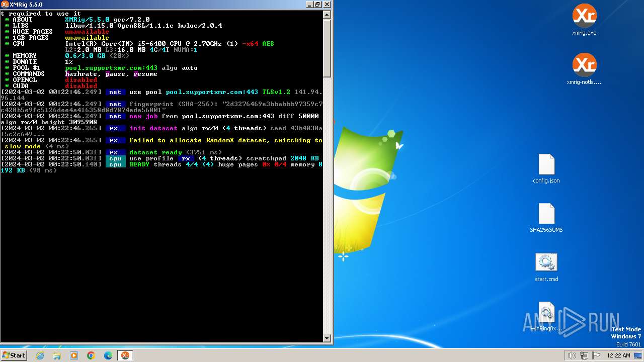Open the Action Center flag icon
644x362 pixels.
point(596,355)
